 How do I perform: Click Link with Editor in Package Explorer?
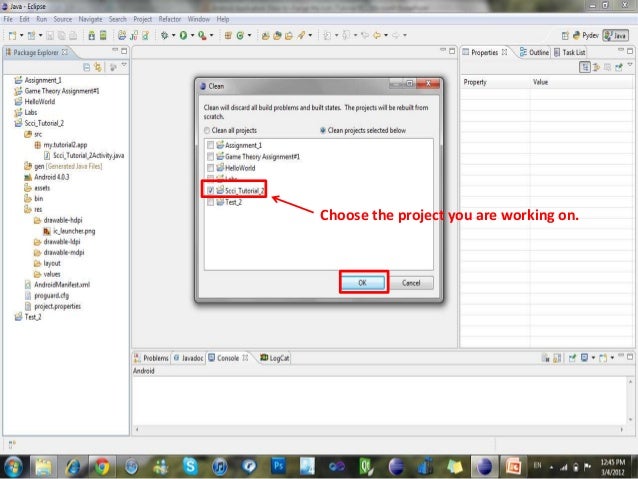(x=98, y=67)
